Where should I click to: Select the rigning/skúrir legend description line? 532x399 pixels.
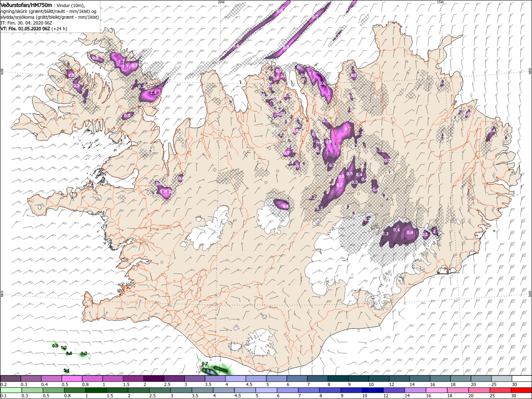pyautogui.click(x=49, y=11)
